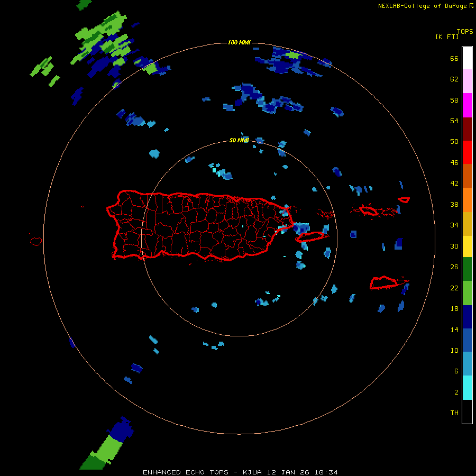Click the legend value 66
The image size is (476, 476).
[454, 58]
